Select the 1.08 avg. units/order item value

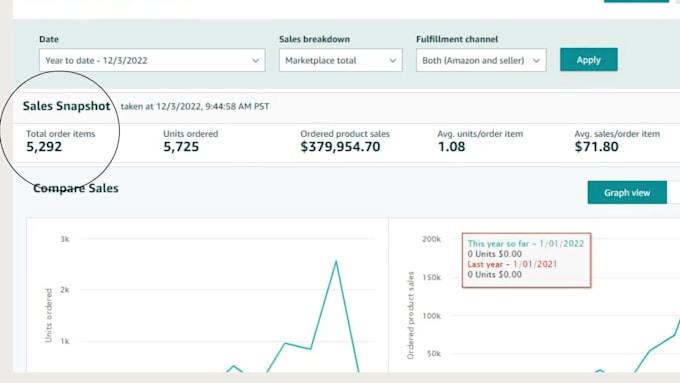(451, 147)
